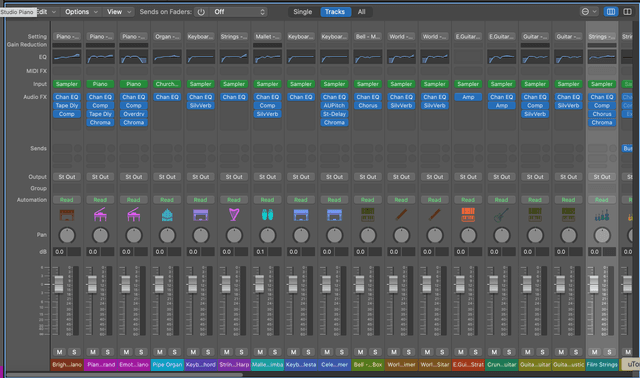Select the Single mixer view tab
The image size is (640, 378).
pos(302,12)
